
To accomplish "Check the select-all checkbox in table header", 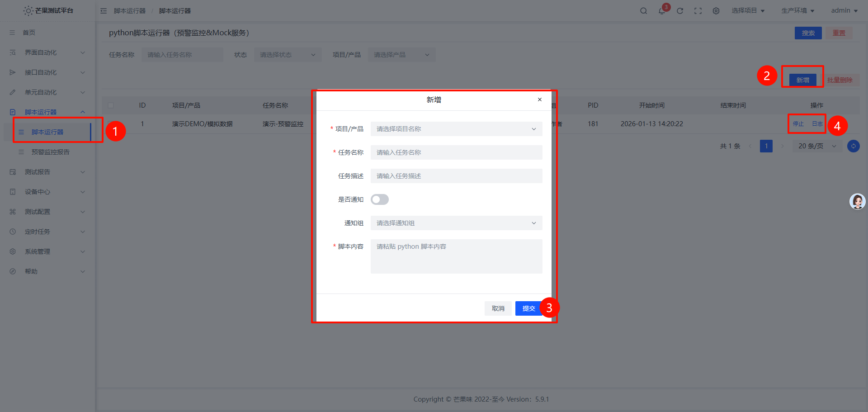I will [x=111, y=105].
